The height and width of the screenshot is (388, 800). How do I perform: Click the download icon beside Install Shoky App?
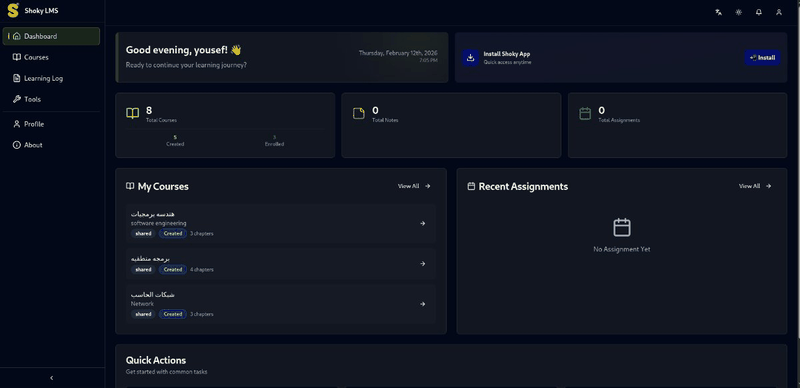click(470, 58)
